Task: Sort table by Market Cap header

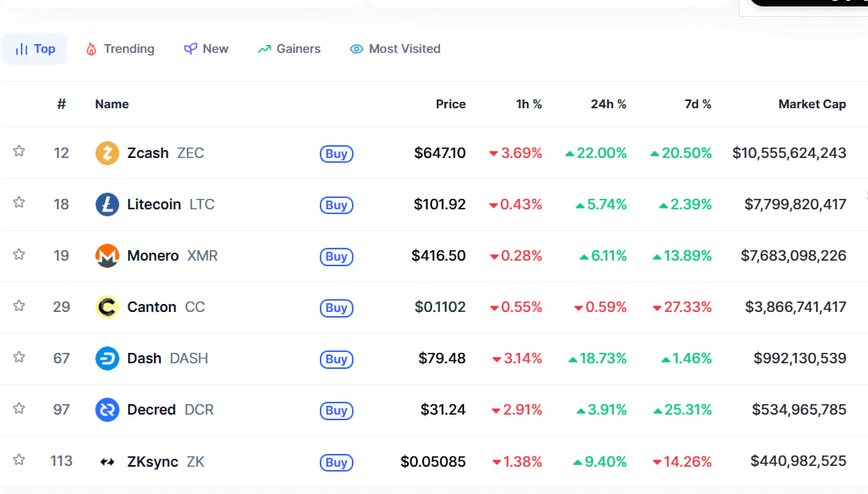Action: click(812, 104)
